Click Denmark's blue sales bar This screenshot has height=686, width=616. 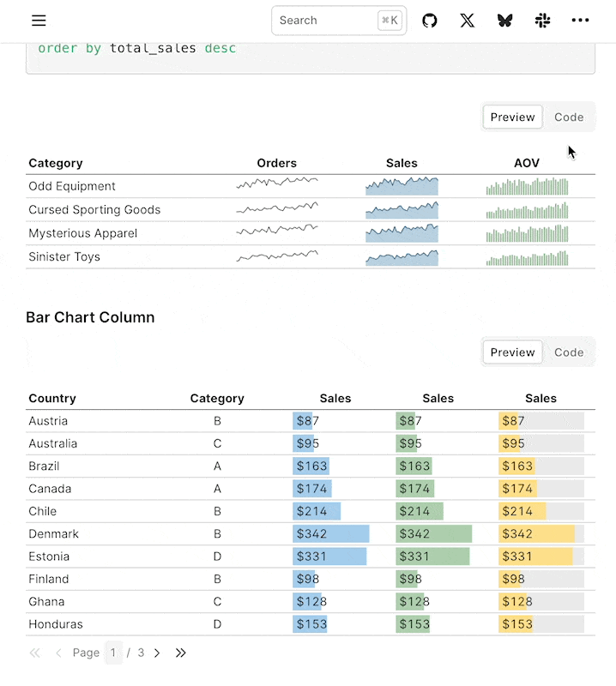(x=331, y=534)
